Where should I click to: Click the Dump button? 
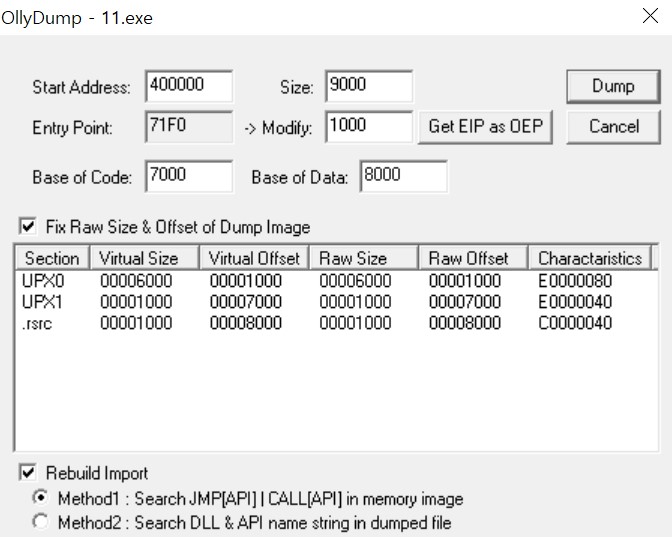tap(613, 87)
